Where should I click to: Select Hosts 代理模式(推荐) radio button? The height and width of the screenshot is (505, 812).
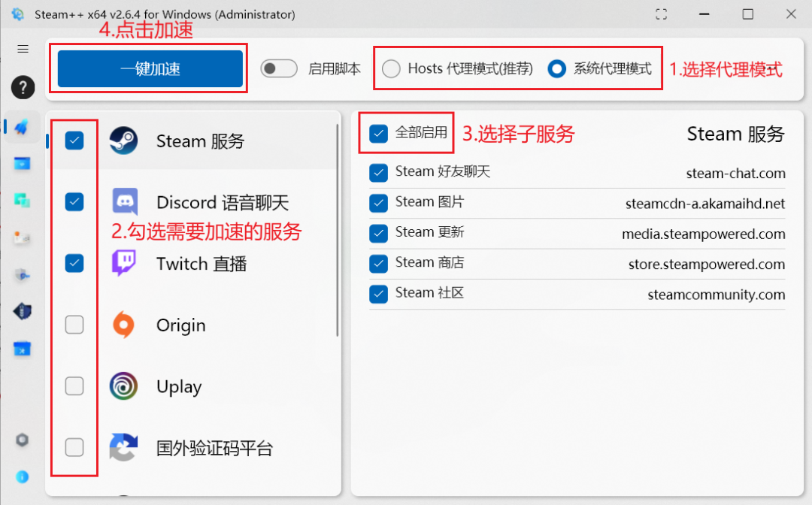[x=391, y=68]
